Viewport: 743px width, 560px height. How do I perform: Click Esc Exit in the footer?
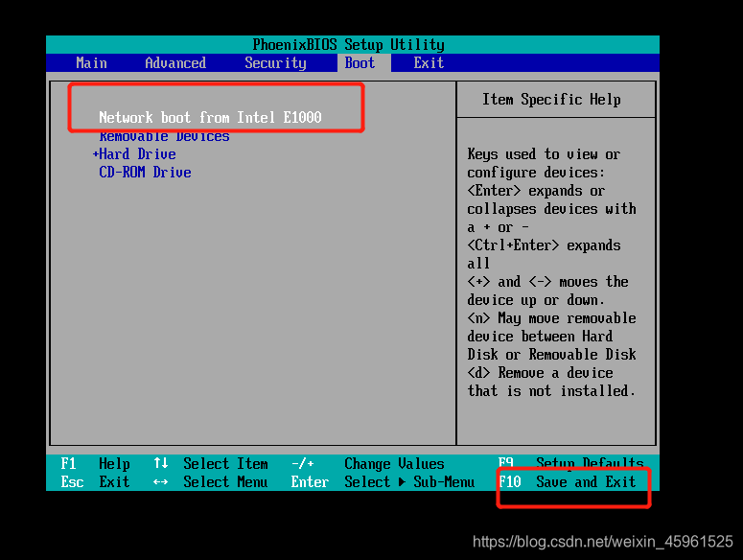tap(95, 481)
